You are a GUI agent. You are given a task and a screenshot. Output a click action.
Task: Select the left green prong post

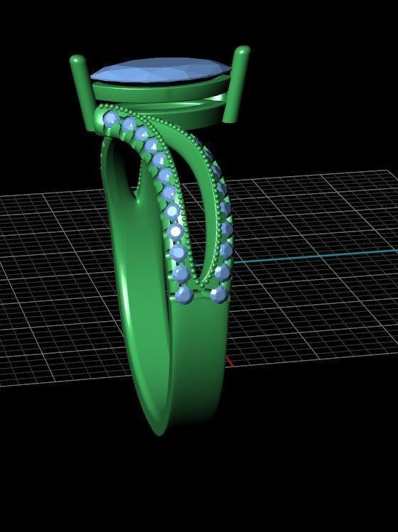click(x=84, y=94)
